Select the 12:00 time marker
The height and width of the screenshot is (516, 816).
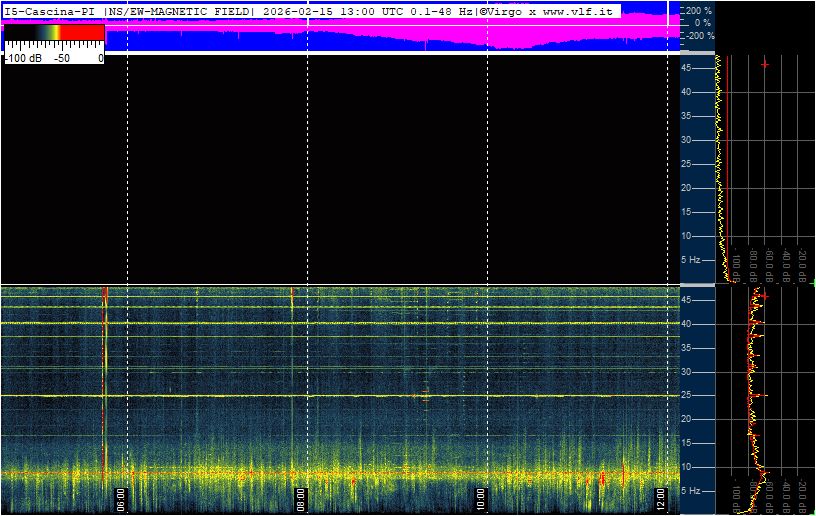660,497
